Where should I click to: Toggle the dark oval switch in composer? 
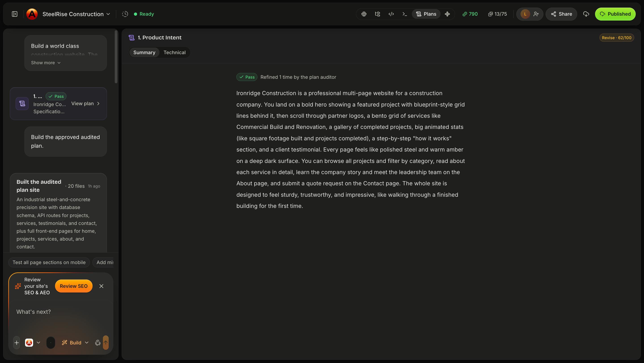pos(51,342)
